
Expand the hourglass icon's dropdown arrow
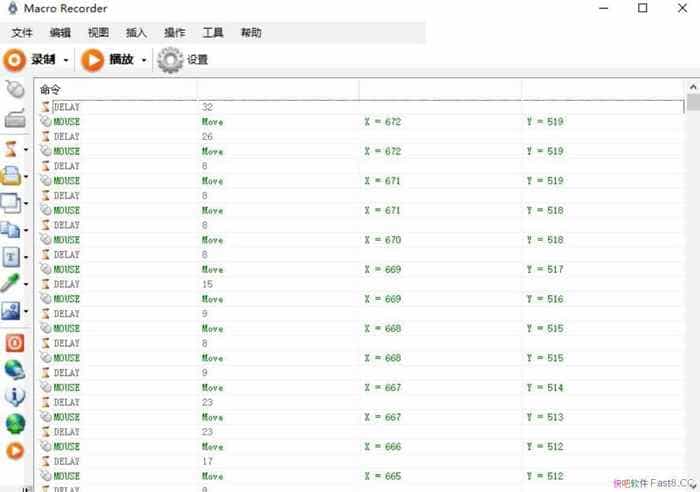(x=26, y=150)
